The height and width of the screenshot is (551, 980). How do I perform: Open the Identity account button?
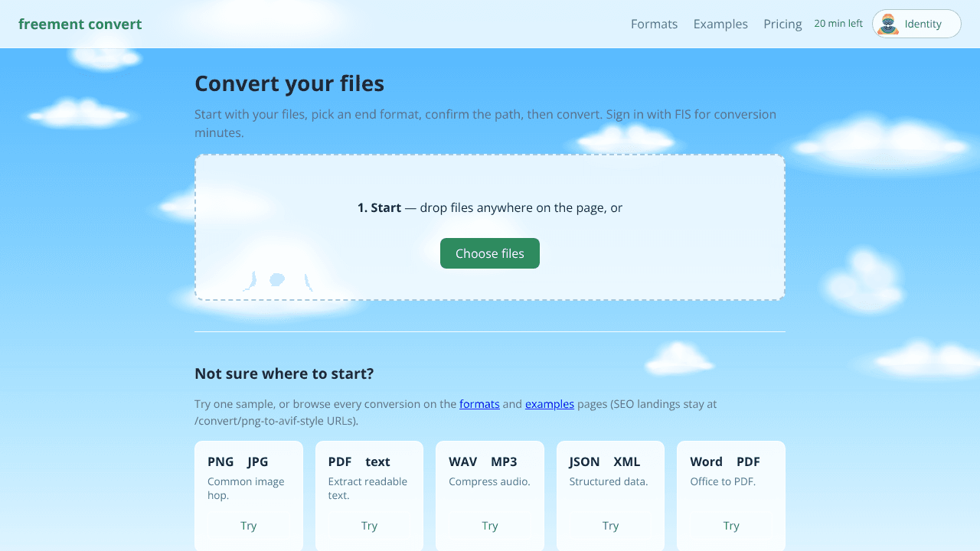pyautogui.click(x=916, y=24)
